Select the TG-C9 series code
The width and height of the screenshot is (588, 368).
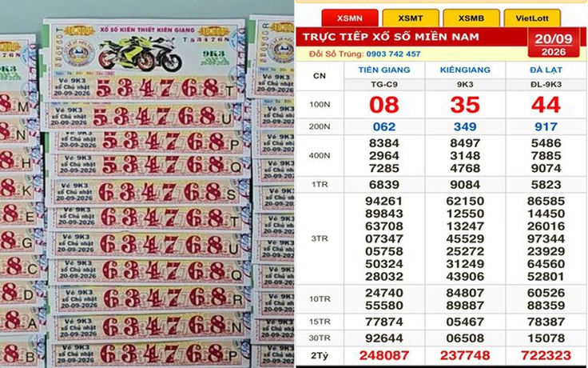tap(384, 85)
